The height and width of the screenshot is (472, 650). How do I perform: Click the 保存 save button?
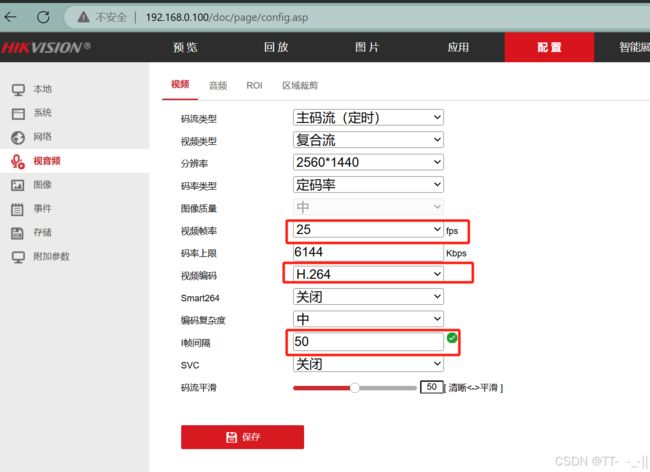click(243, 437)
